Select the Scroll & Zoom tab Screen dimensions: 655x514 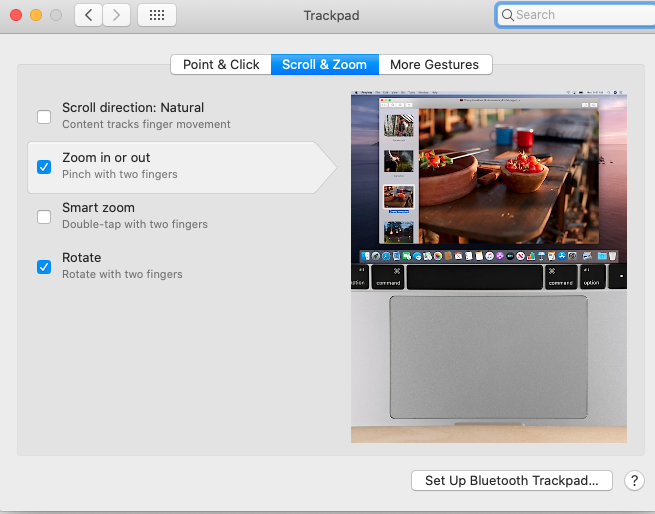(x=325, y=64)
